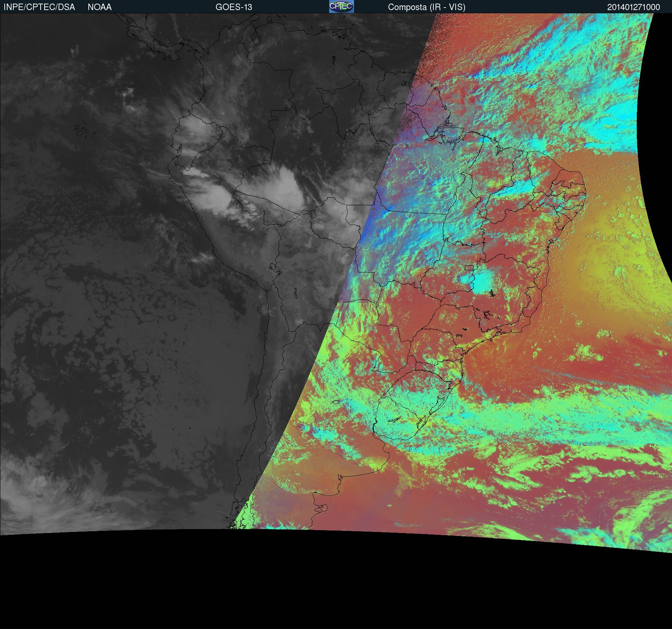The width and height of the screenshot is (672, 629).
Task: Click the GOES-13 satellite label
Action: click(234, 7)
